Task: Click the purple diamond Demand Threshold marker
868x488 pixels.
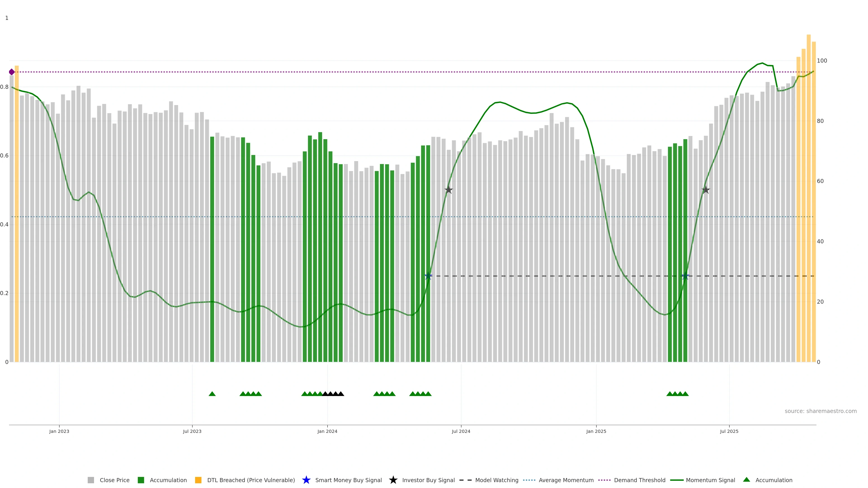Action: [x=12, y=72]
